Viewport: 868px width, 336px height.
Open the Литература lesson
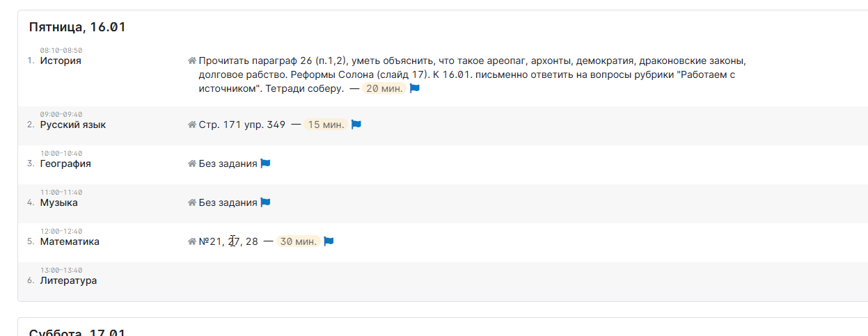[68, 280]
